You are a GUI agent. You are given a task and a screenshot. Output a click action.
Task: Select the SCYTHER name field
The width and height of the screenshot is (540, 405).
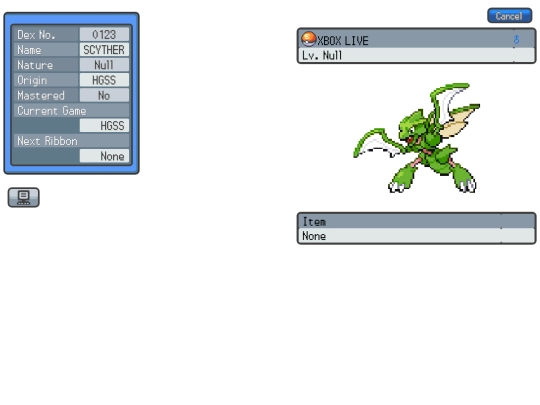coord(104,50)
